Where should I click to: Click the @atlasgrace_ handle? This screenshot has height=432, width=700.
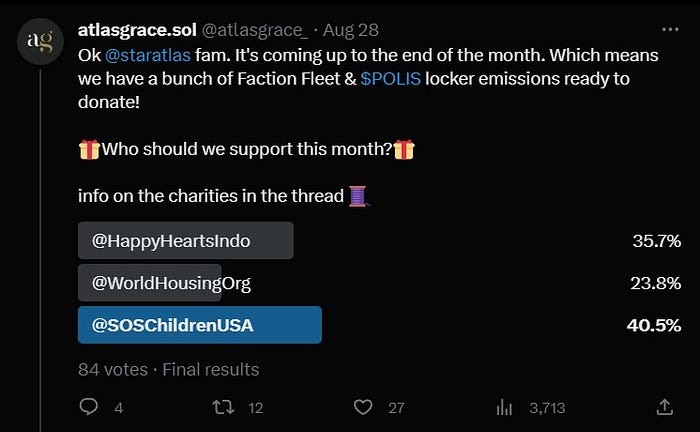[255, 30]
